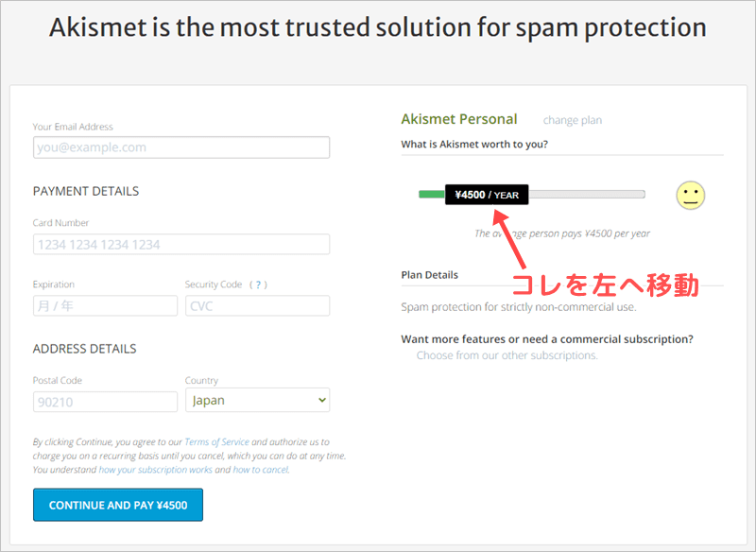Click the neutral smiley face icon

[691, 195]
